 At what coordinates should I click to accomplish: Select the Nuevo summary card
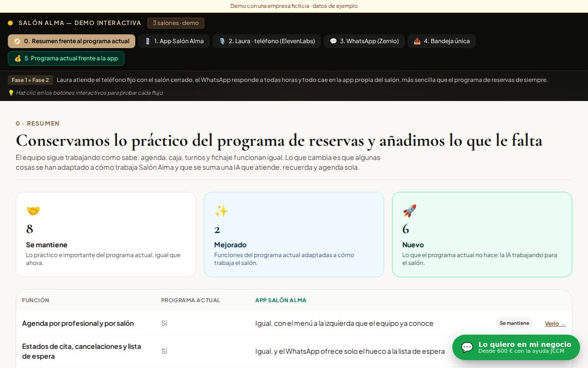tap(482, 235)
